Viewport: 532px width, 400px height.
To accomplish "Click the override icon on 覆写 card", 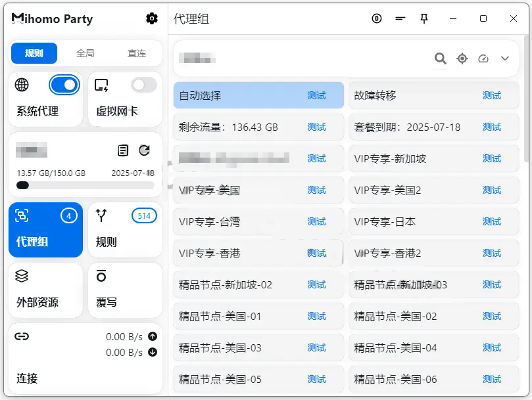I will [101, 276].
